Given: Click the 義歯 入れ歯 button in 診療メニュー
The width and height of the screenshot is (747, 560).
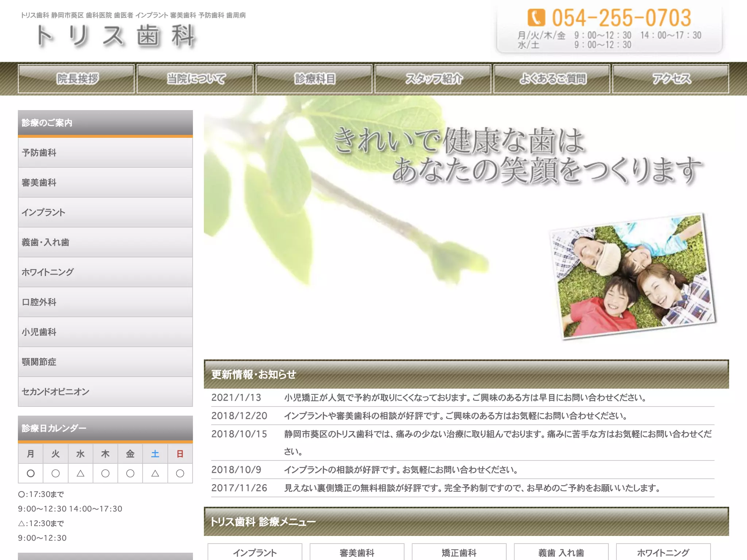Looking at the screenshot, I should [561, 552].
